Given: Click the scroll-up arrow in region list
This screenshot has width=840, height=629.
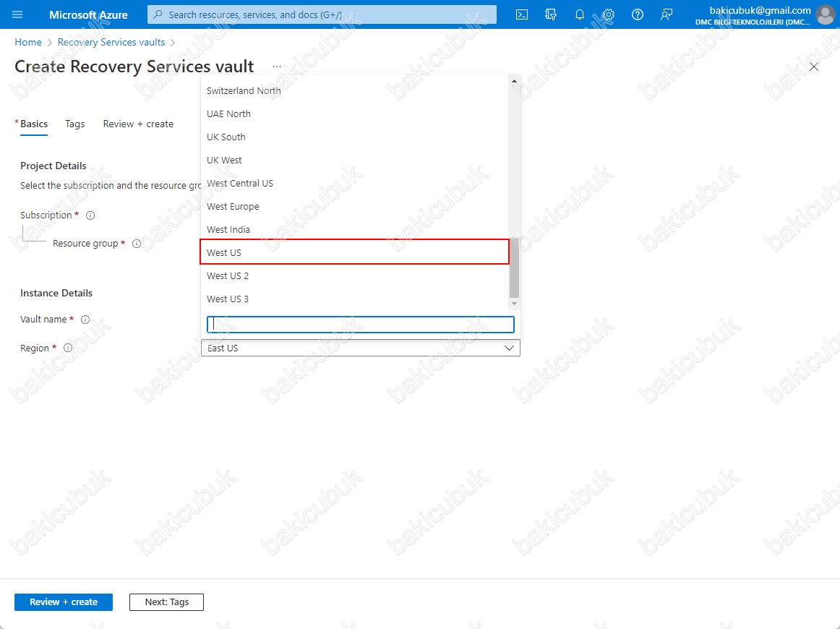Looking at the screenshot, I should (x=514, y=81).
